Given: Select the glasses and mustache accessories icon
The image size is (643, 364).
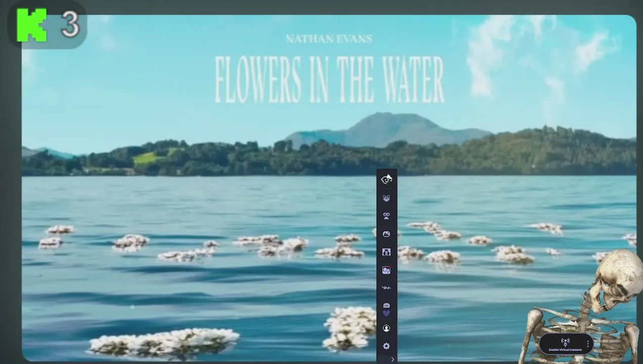Looking at the screenshot, I should click(386, 216).
